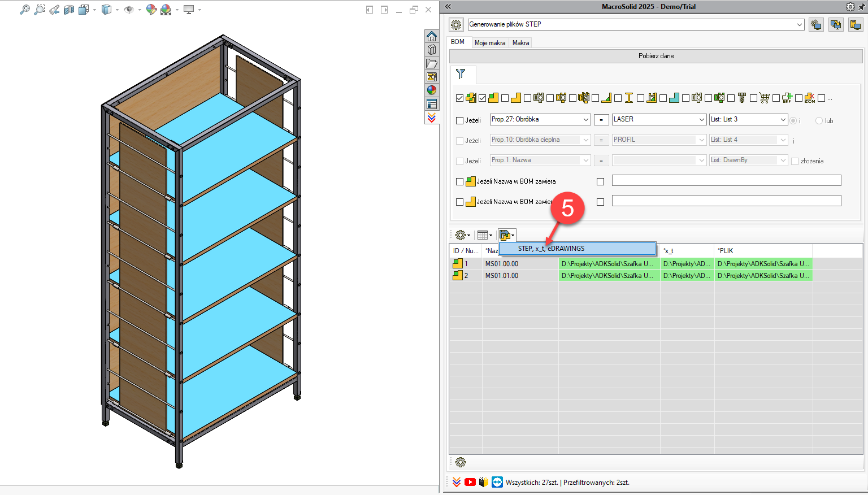Click the '*x_t' column header
Image resolution: width=868 pixels, height=495 pixels.
(x=687, y=250)
